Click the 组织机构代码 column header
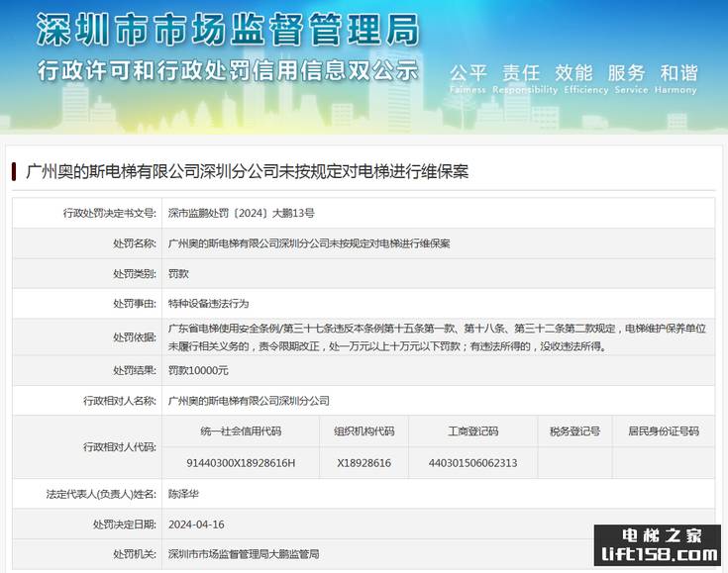Viewport: 728px width, 573px height. (364, 431)
